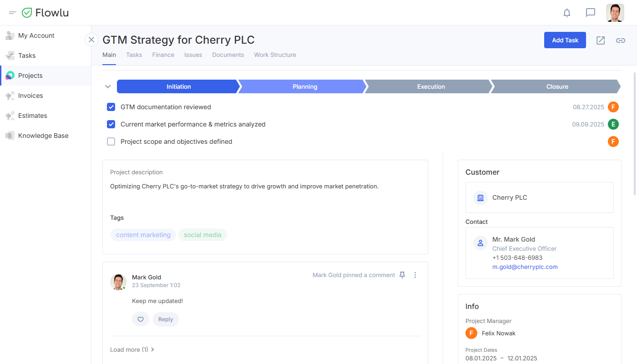This screenshot has height=364, width=637.
Task: Click the Add Task button
Action: point(565,40)
